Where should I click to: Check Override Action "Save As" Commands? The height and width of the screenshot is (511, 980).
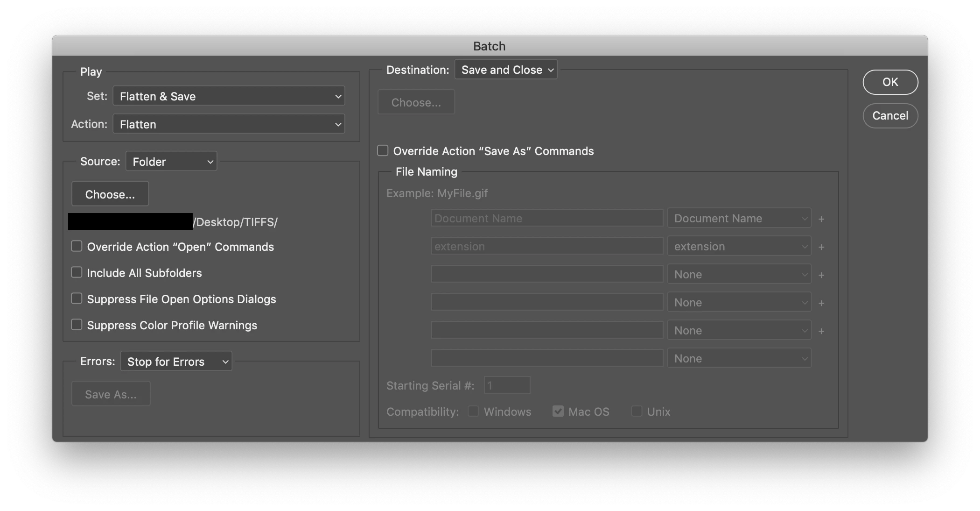click(x=383, y=150)
